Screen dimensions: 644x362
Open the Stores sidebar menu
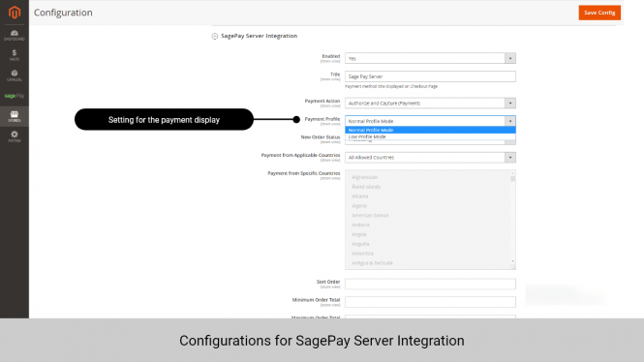pyautogui.click(x=15, y=116)
